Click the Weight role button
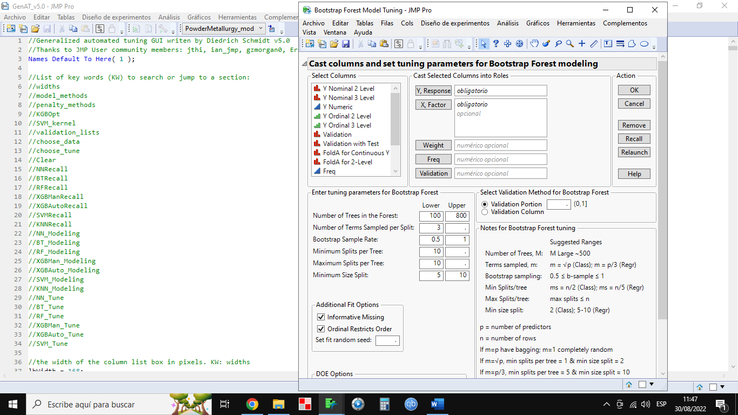 pos(433,145)
